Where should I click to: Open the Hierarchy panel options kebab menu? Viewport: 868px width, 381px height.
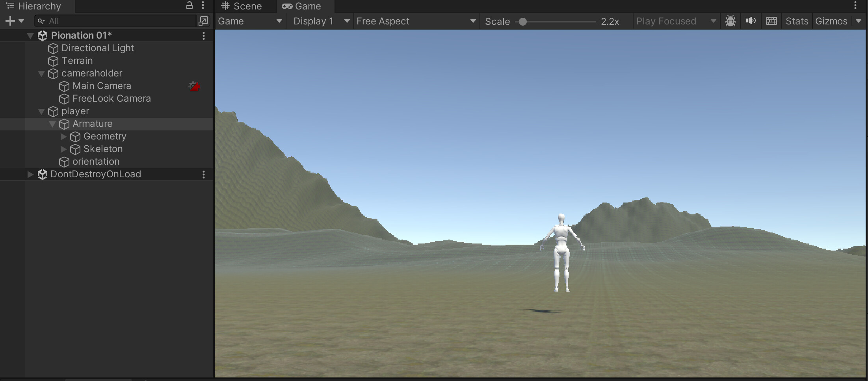(203, 6)
